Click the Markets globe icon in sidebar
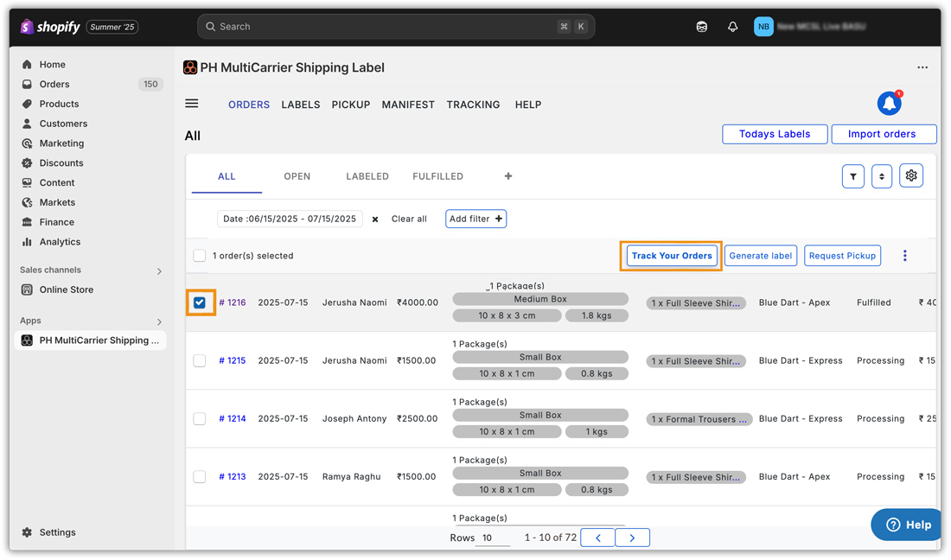The width and height of the screenshot is (951, 560). pyautogui.click(x=27, y=202)
